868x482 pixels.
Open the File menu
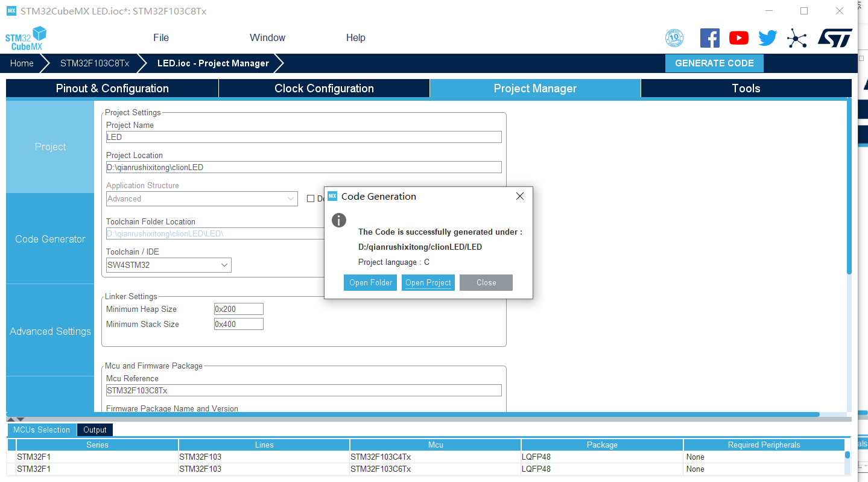coord(161,37)
